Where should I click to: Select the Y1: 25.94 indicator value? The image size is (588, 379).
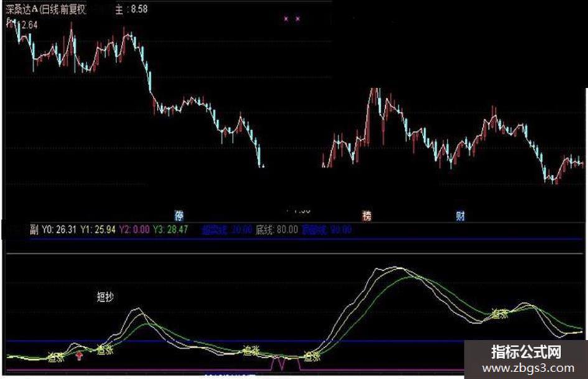pyautogui.click(x=98, y=230)
